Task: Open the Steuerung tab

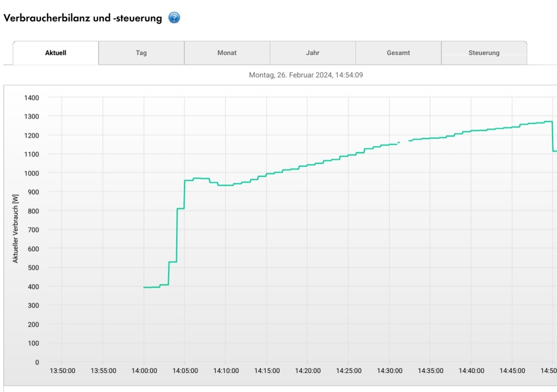Action: pyautogui.click(x=484, y=53)
